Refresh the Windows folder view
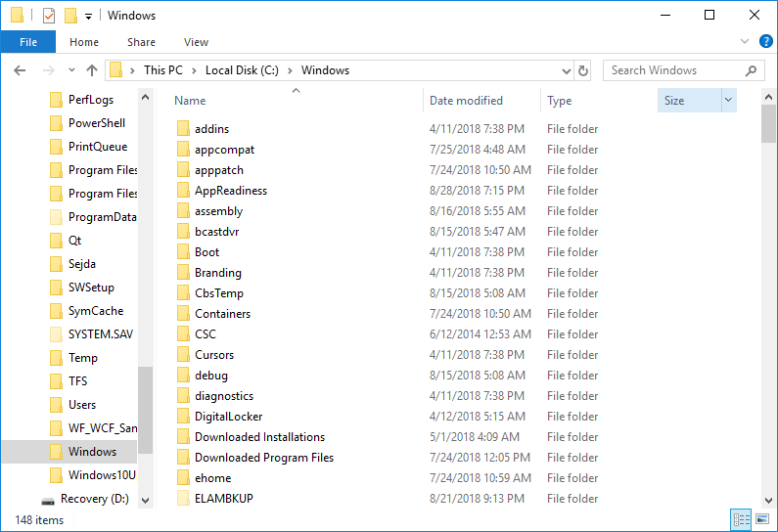The image size is (778, 532). [583, 70]
